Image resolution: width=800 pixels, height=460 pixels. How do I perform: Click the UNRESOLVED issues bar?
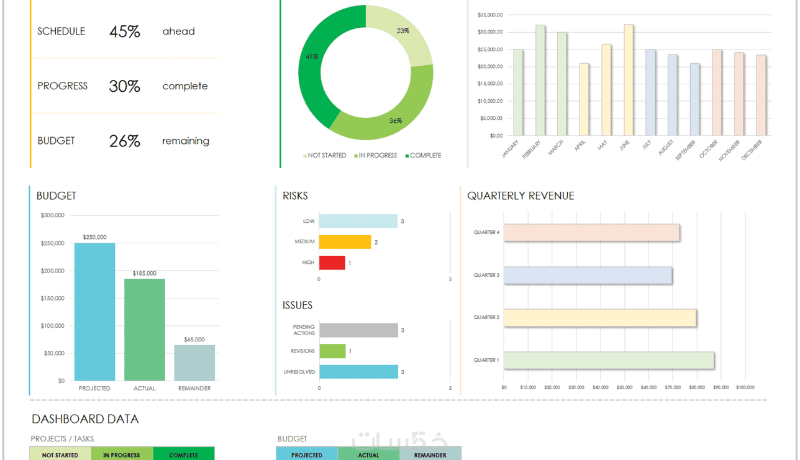(x=359, y=372)
